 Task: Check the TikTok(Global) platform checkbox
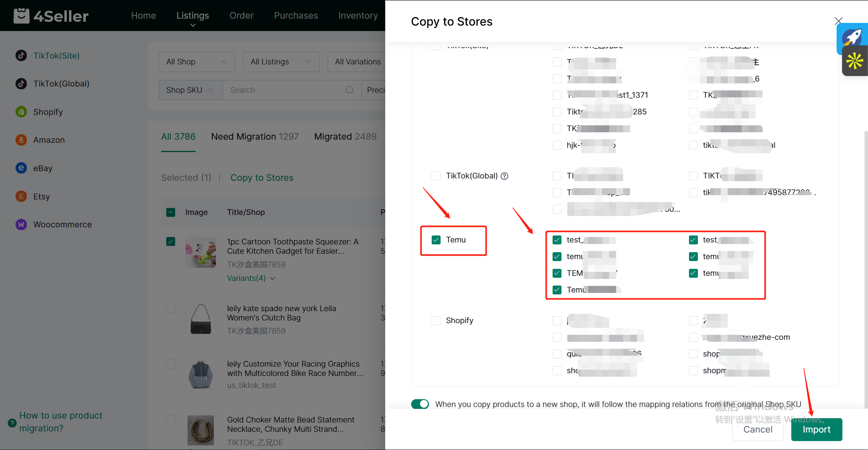coord(436,176)
